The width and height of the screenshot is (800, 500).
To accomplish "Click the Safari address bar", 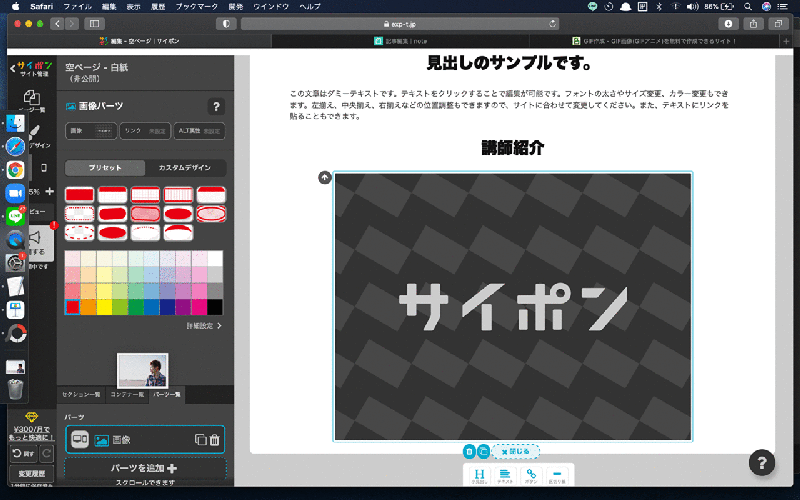I will pos(400,23).
